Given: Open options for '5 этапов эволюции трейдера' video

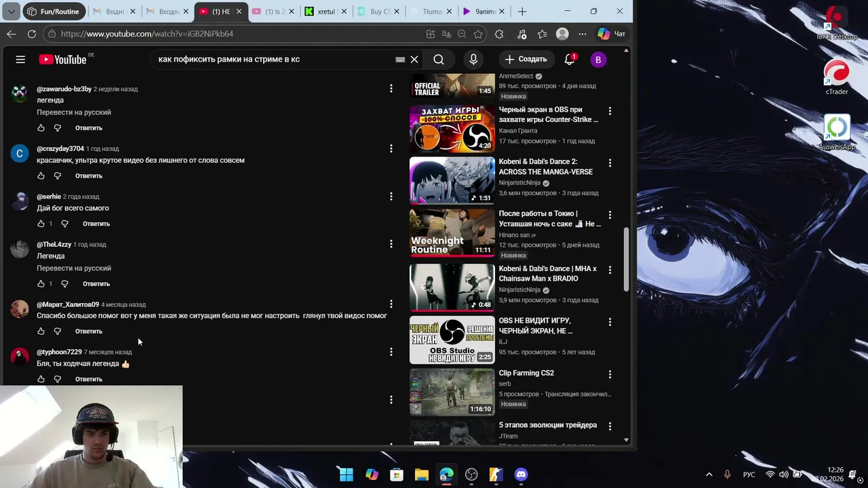Looking at the screenshot, I should tap(610, 426).
